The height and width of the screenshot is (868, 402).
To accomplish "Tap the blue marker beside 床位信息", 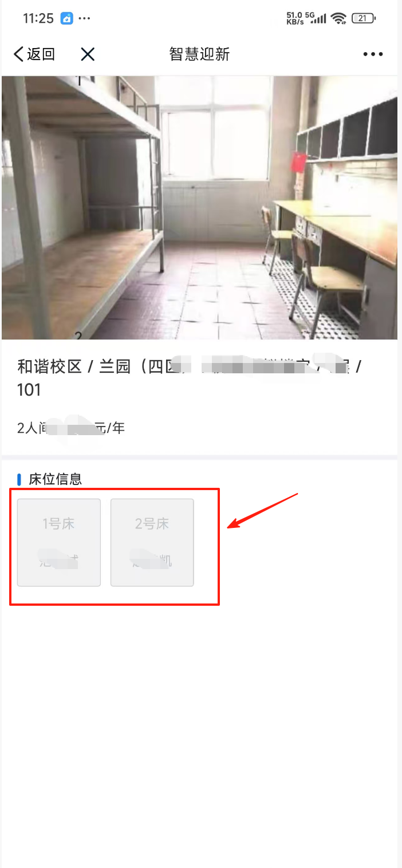I will pyautogui.click(x=19, y=479).
